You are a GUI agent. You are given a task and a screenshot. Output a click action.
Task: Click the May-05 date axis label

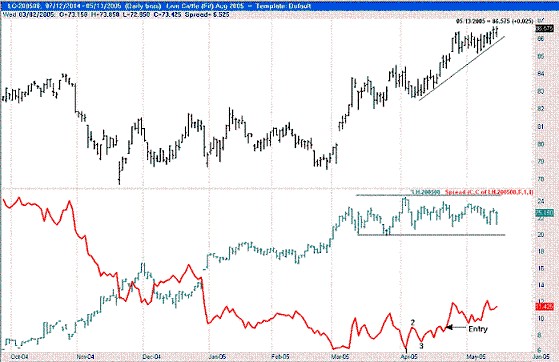click(477, 357)
